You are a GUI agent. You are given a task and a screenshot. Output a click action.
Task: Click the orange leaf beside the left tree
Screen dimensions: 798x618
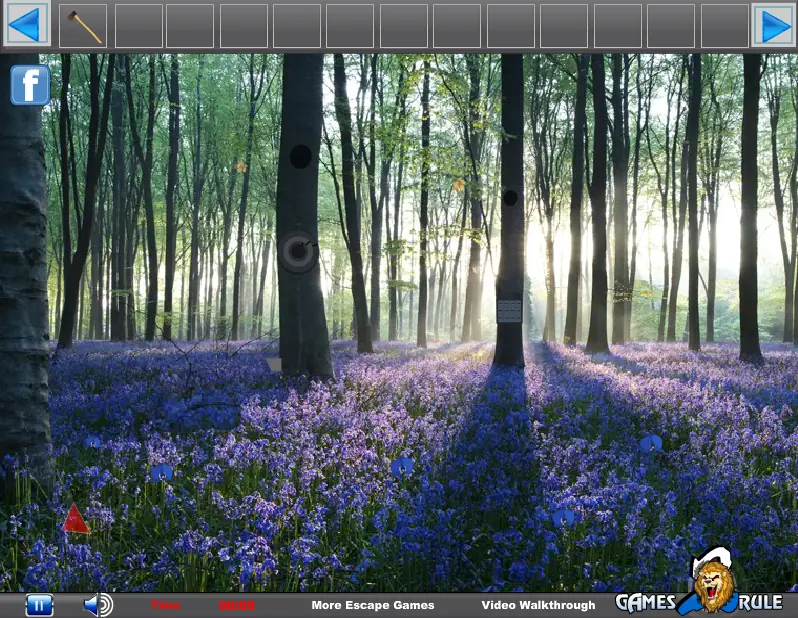pyautogui.click(x=241, y=166)
